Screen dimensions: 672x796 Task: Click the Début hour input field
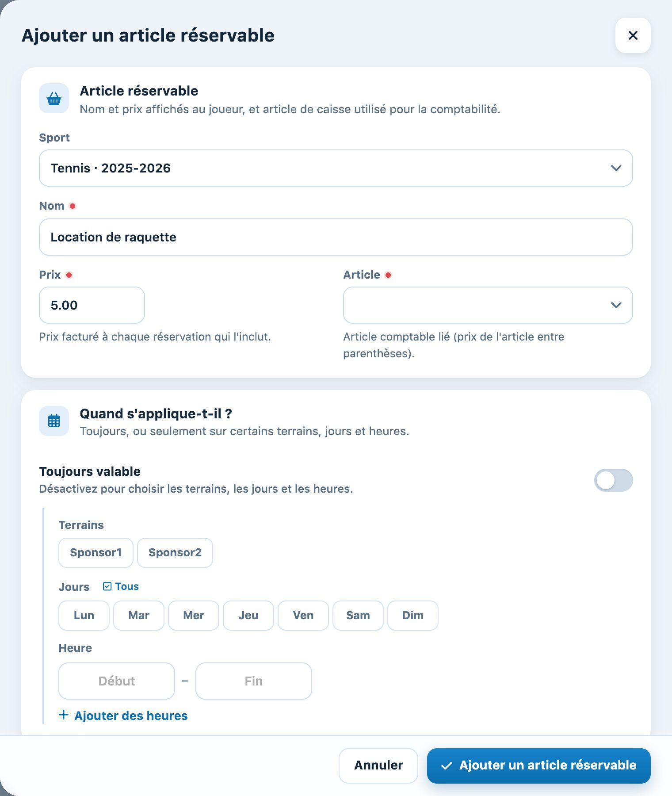117,681
